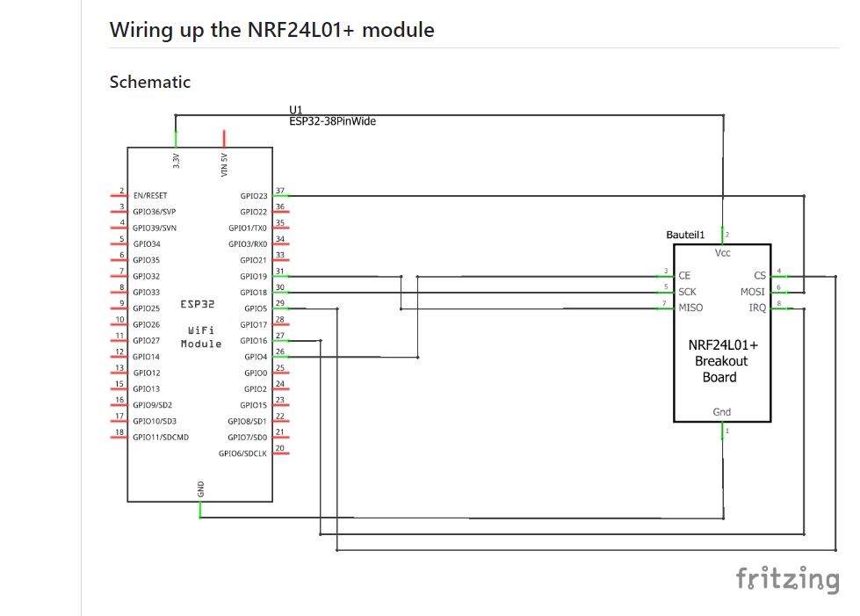The height and width of the screenshot is (616, 860).
Task: Click the 3.3V pin label on ESP32
Action: [x=176, y=161]
